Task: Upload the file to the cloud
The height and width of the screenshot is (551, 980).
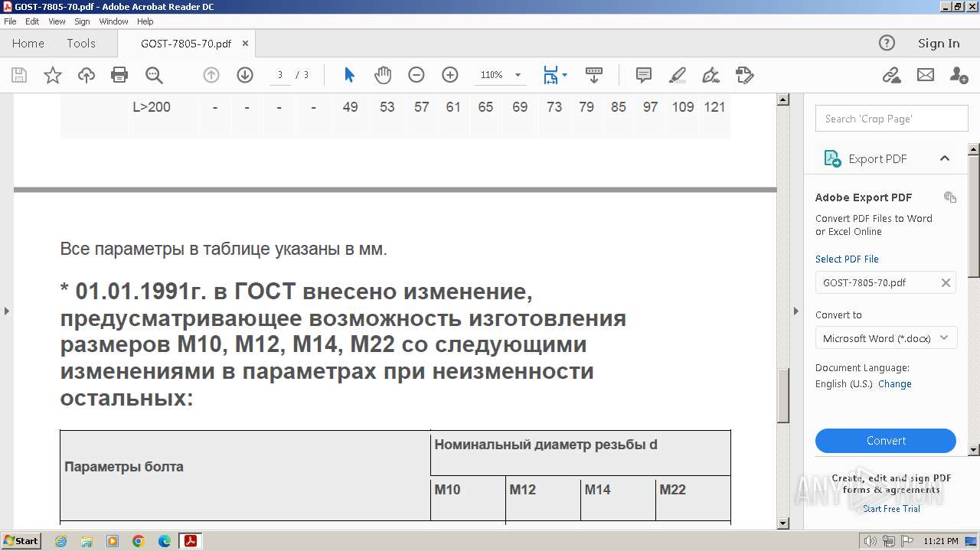Action: [x=87, y=75]
